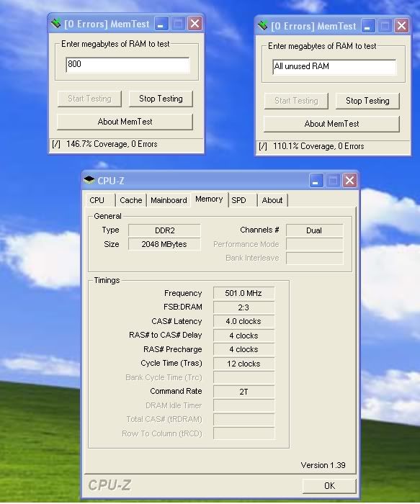The width and height of the screenshot is (420, 504).
Task: Click the RAS# to CAS# Delay value field
Action: point(243,336)
